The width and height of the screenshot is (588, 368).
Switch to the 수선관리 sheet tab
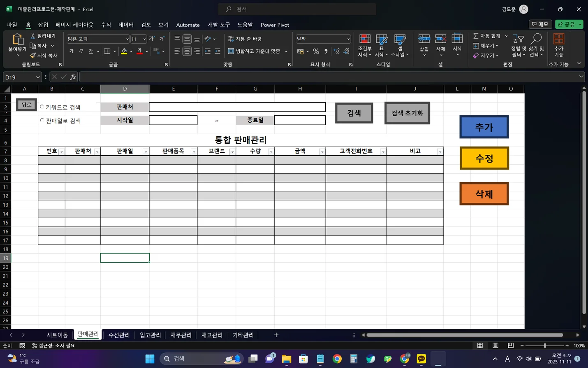(119, 335)
